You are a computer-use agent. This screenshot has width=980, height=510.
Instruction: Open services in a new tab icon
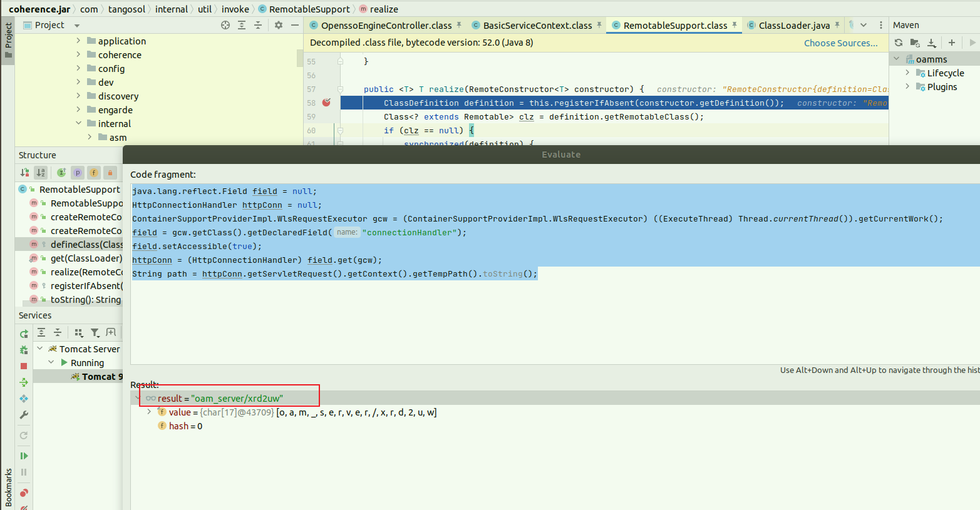click(111, 332)
